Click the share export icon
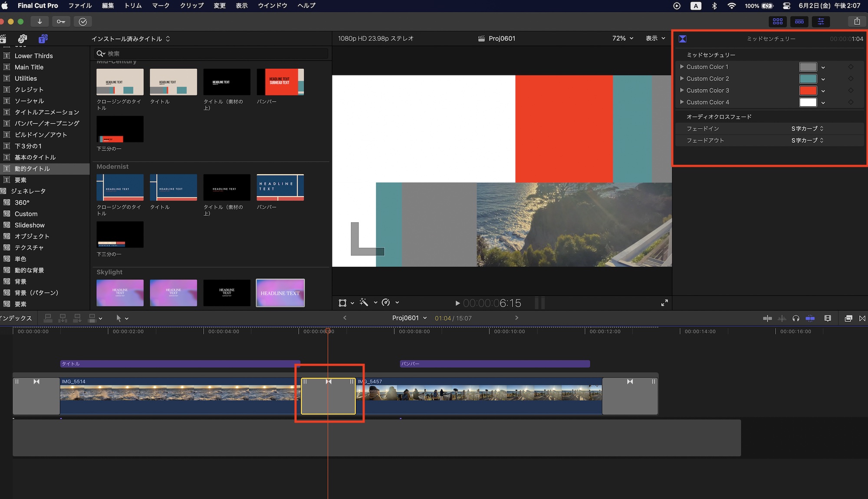The width and height of the screenshot is (868, 499). 857,21
